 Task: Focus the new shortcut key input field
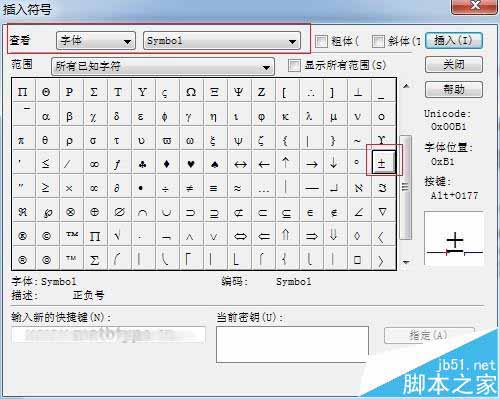click(108, 335)
